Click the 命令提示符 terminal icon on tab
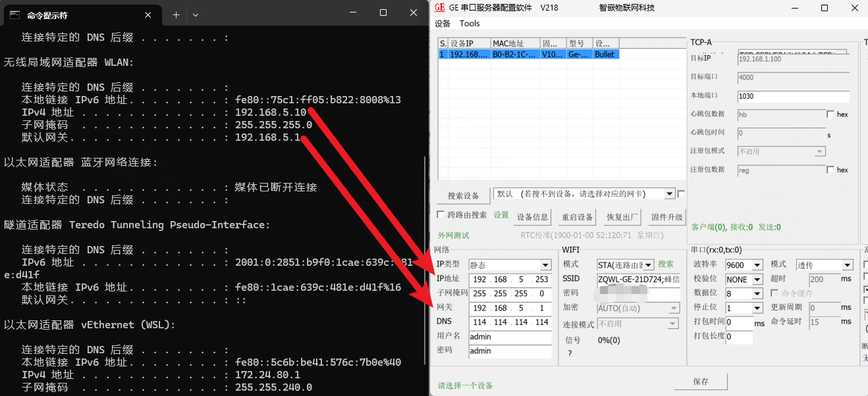The height and width of the screenshot is (396, 868). click(14, 14)
